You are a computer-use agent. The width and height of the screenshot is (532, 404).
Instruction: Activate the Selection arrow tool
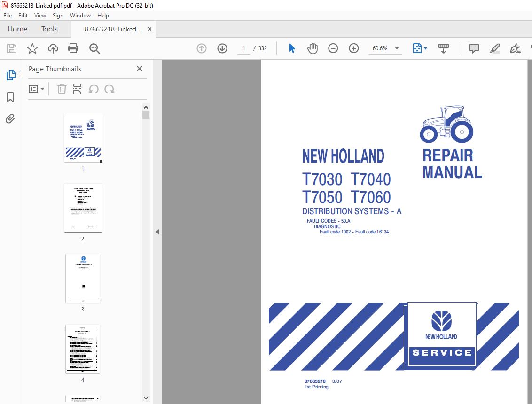(x=292, y=48)
